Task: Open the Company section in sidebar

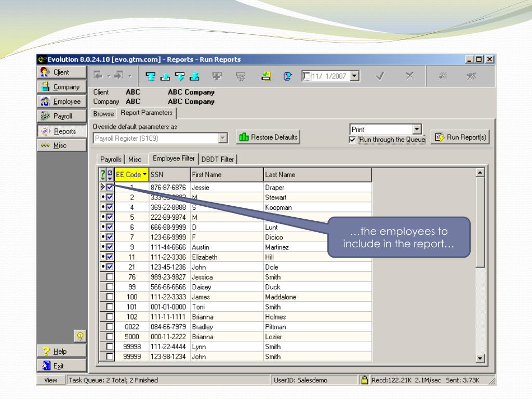Action: pyautogui.click(x=62, y=87)
